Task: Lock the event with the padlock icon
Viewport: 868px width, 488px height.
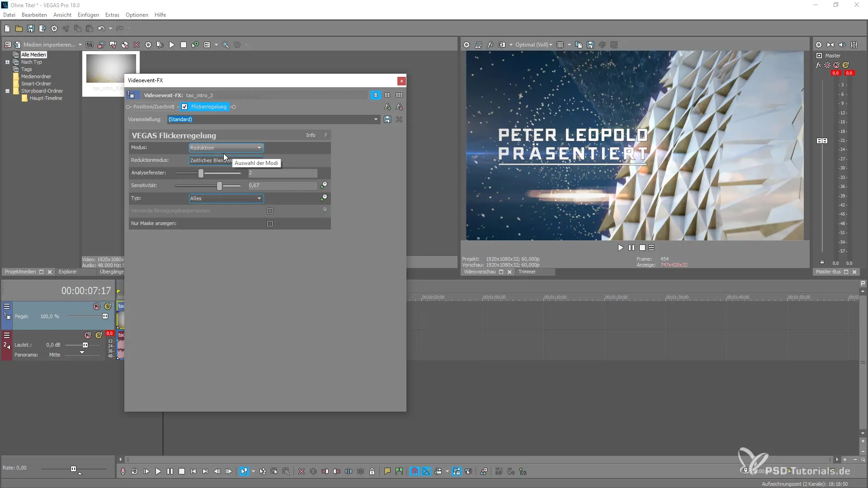Action: click(x=372, y=471)
